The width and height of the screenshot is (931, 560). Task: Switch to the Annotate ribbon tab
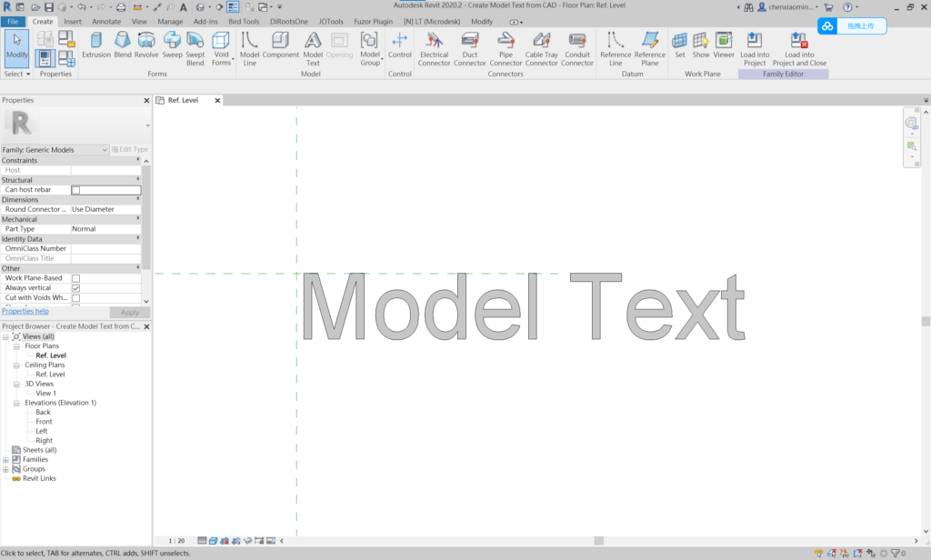[105, 20]
